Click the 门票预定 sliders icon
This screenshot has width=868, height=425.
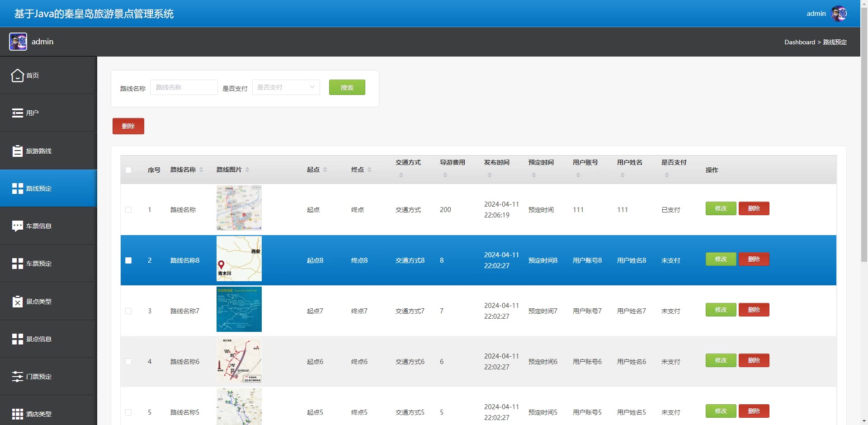coord(17,377)
